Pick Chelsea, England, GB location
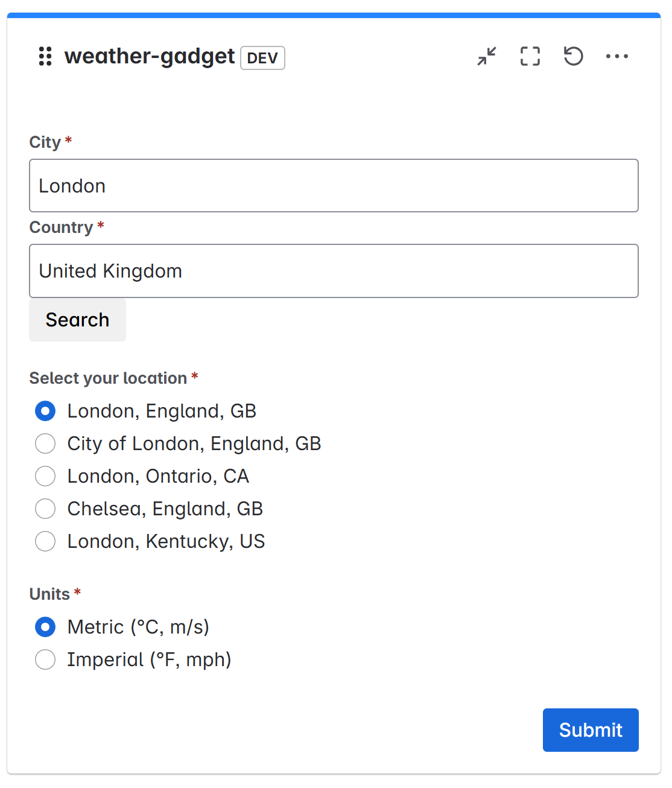This screenshot has width=672, height=788. [x=45, y=509]
